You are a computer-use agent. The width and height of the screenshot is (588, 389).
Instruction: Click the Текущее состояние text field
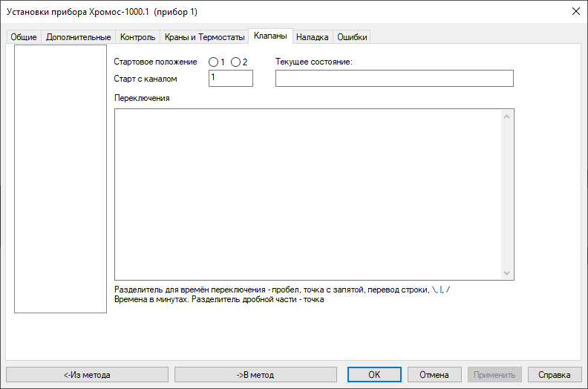click(x=394, y=79)
